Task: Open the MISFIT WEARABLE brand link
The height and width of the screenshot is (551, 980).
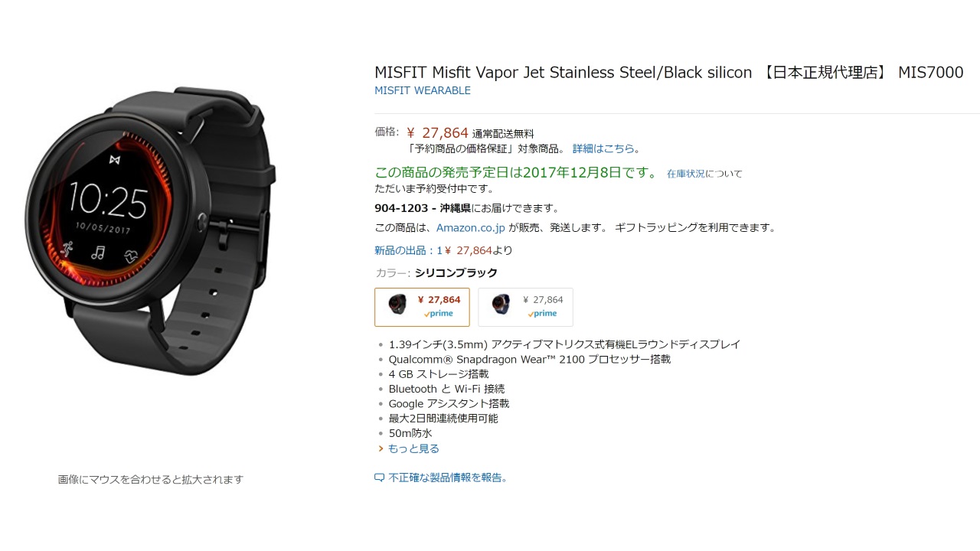Action: [x=423, y=90]
